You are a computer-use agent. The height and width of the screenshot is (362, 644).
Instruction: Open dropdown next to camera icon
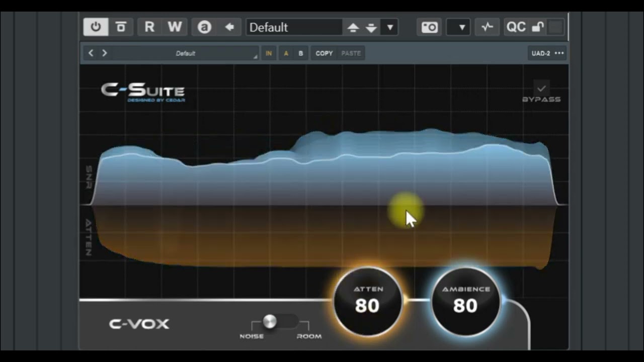click(x=458, y=27)
